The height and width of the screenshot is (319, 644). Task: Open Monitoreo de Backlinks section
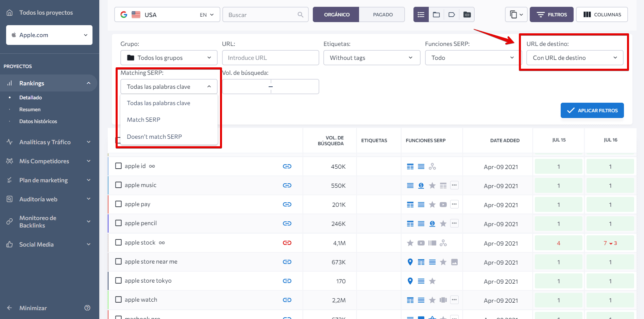49,222
